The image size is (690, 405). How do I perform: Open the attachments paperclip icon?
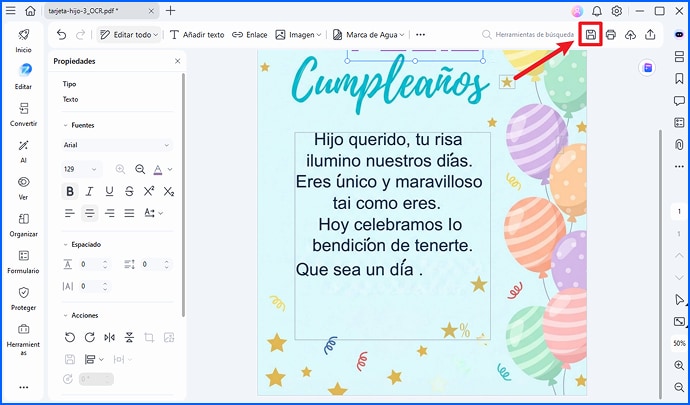pos(679,144)
